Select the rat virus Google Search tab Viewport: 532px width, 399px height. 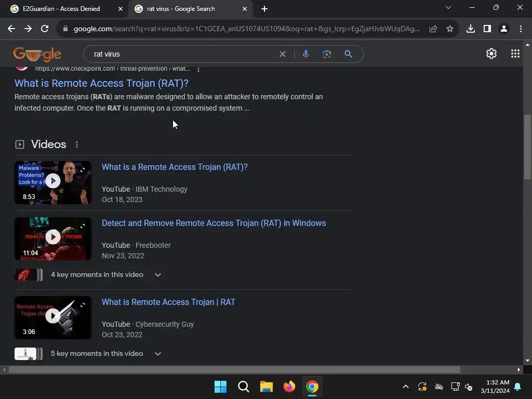tap(180, 9)
